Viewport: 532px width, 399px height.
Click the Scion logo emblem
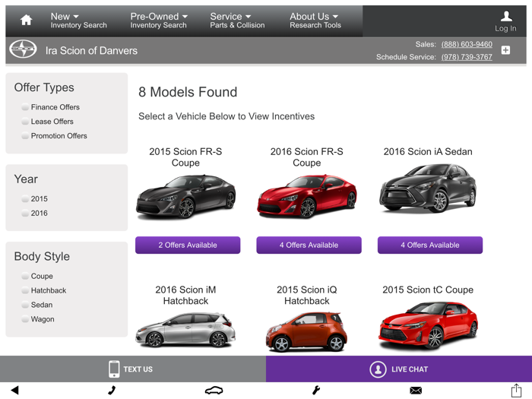(23, 49)
